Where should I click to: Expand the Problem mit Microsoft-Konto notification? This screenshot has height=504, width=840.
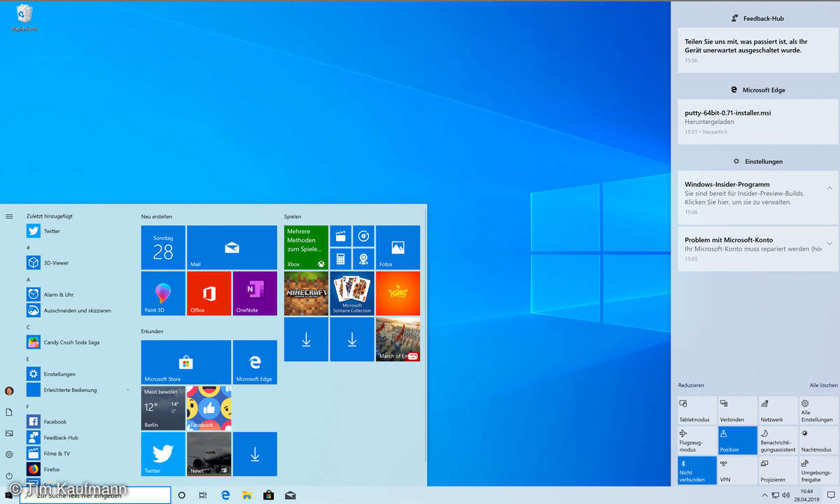click(829, 244)
